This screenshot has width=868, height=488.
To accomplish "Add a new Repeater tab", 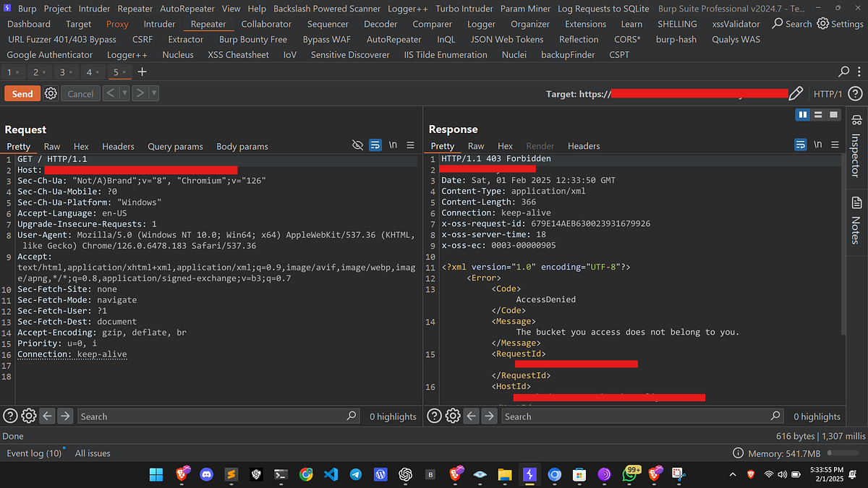I will click(x=142, y=72).
